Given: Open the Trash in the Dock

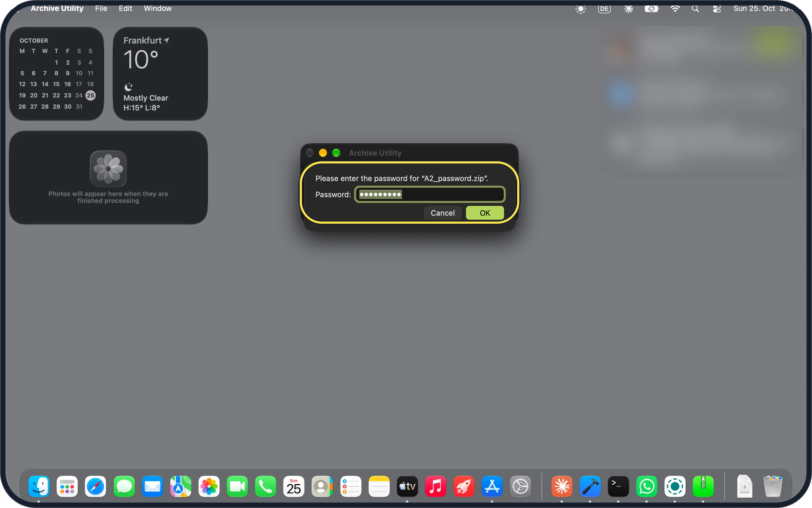Looking at the screenshot, I should [x=773, y=486].
